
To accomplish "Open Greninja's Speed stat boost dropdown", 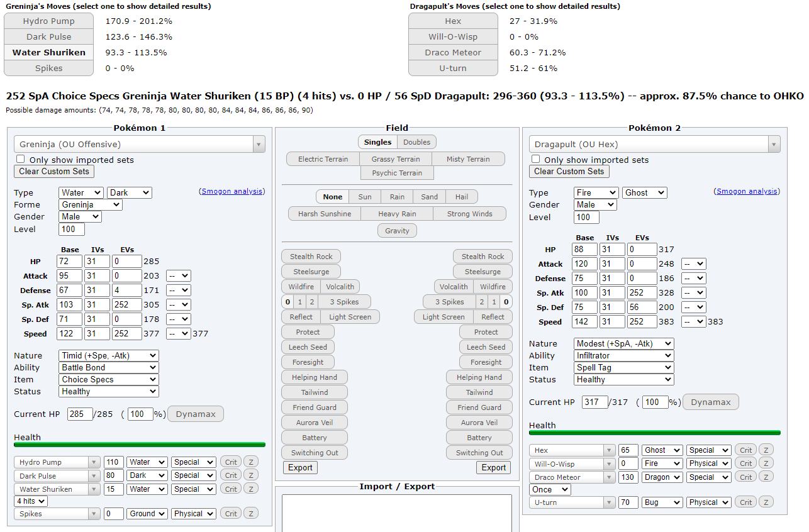I will 178,333.
